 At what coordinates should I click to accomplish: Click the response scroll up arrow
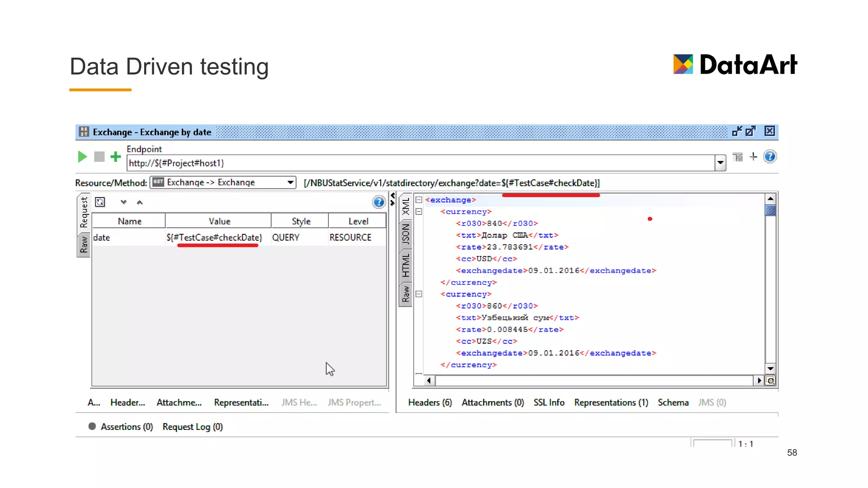(771, 199)
